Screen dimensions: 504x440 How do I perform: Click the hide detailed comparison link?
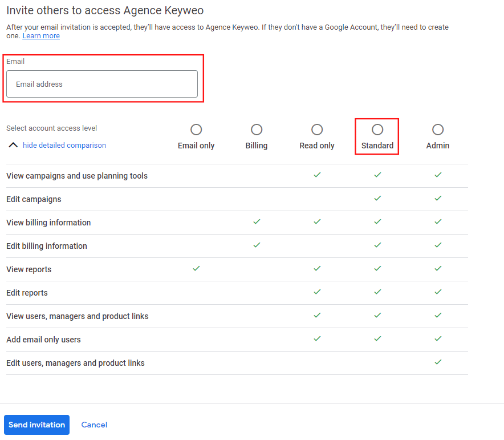[x=64, y=146]
